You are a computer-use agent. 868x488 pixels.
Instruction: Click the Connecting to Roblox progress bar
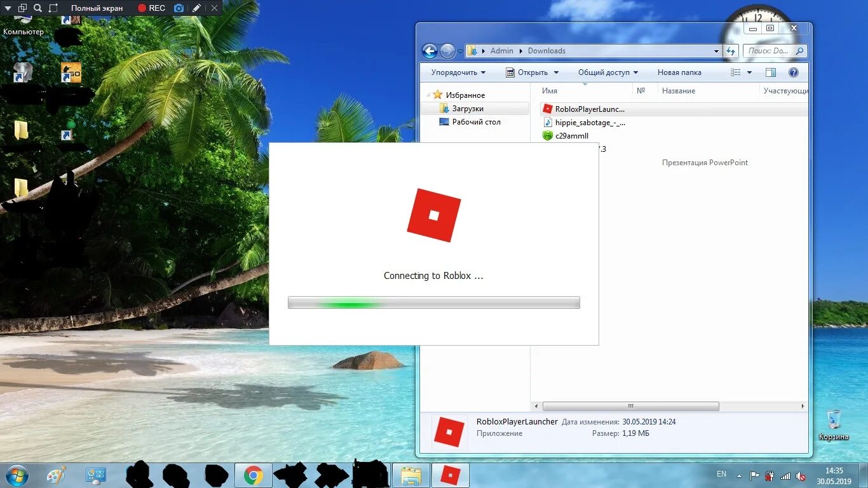[x=433, y=302]
